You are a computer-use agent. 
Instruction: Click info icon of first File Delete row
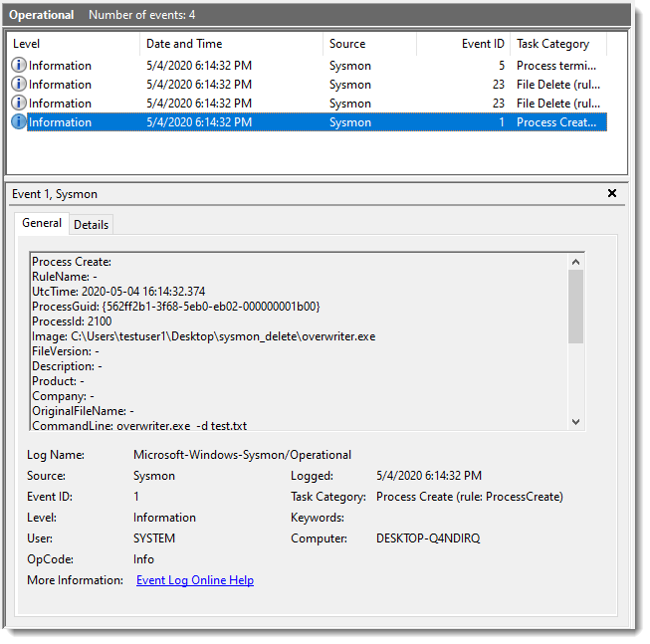coord(19,85)
